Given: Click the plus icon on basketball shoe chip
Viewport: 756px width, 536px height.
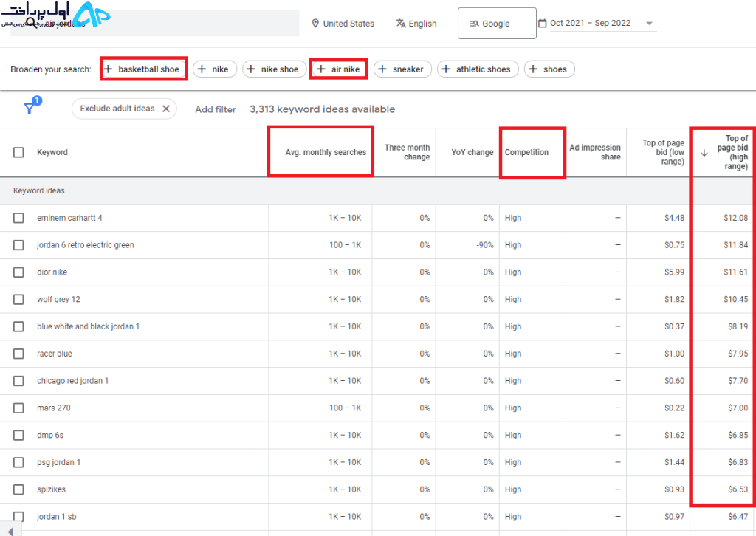Looking at the screenshot, I should (109, 69).
